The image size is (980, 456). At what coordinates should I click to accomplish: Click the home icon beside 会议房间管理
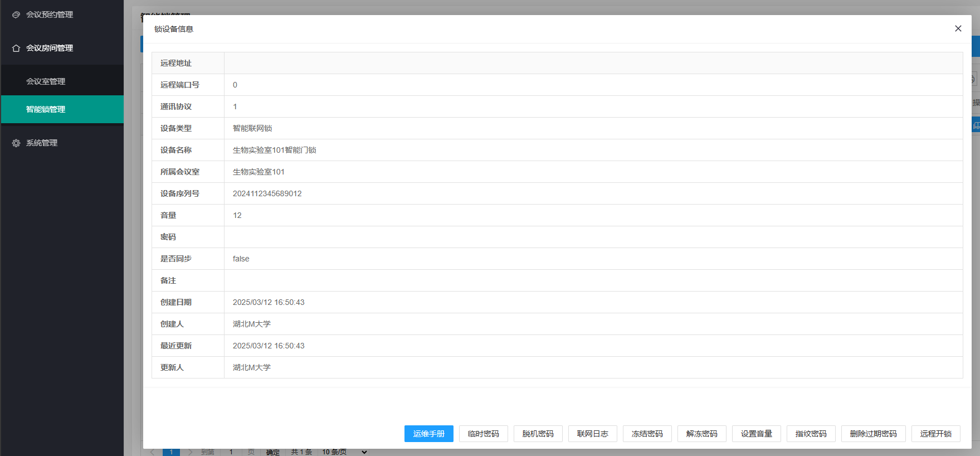[x=16, y=48]
